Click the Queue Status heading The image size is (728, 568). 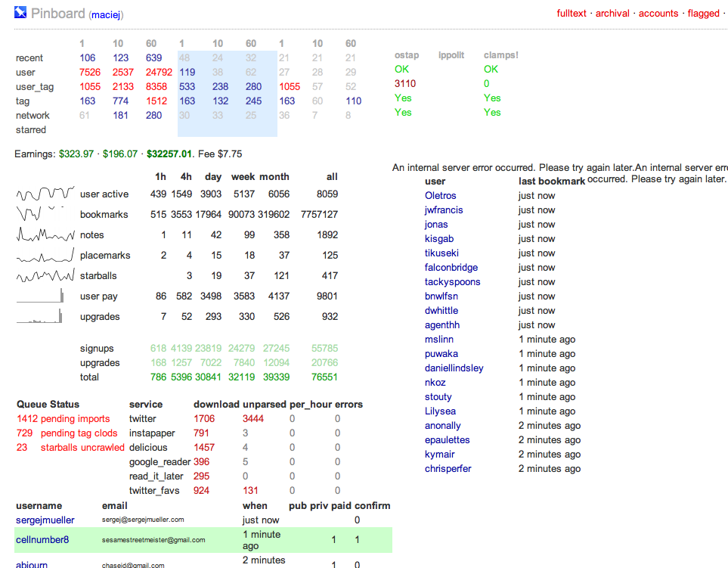[x=48, y=405]
